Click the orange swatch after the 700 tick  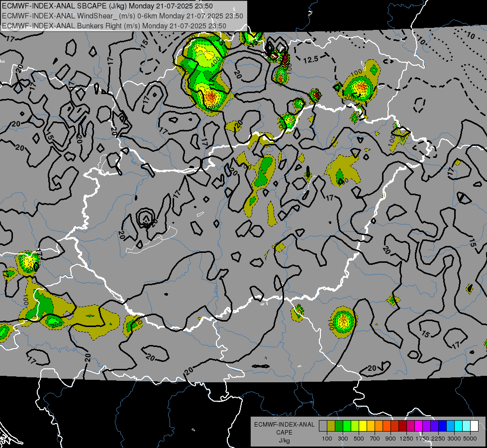(x=379, y=426)
